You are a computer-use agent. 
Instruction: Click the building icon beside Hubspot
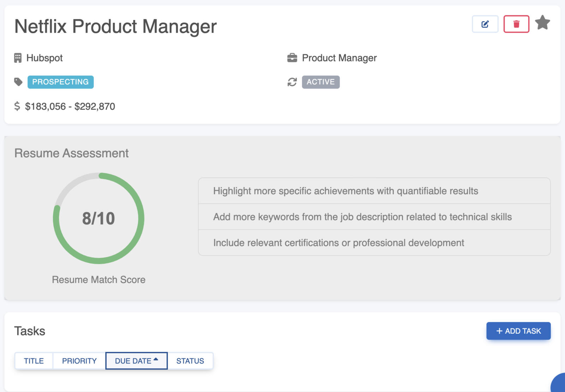[18, 58]
